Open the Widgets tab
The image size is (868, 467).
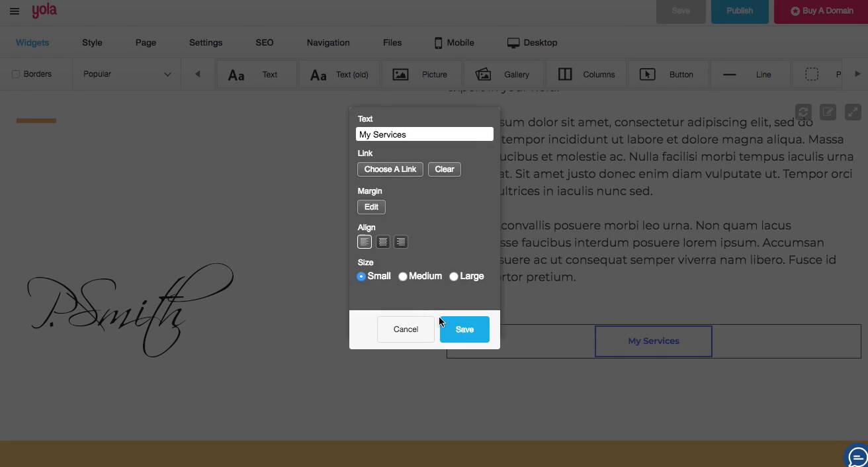pyautogui.click(x=32, y=42)
